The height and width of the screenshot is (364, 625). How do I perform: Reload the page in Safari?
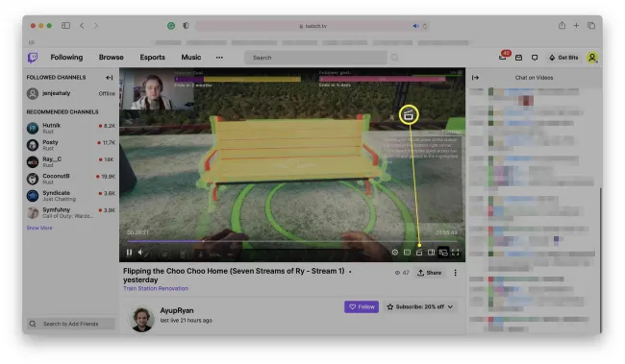425,26
